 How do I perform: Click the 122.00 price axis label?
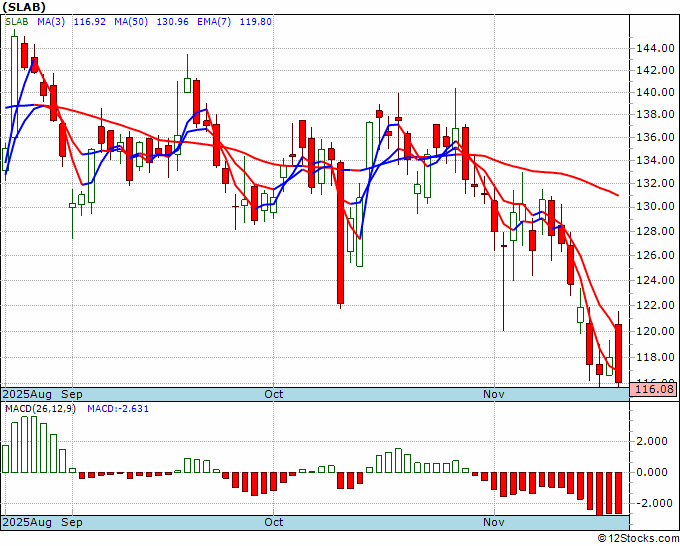click(x=655, y=305)
